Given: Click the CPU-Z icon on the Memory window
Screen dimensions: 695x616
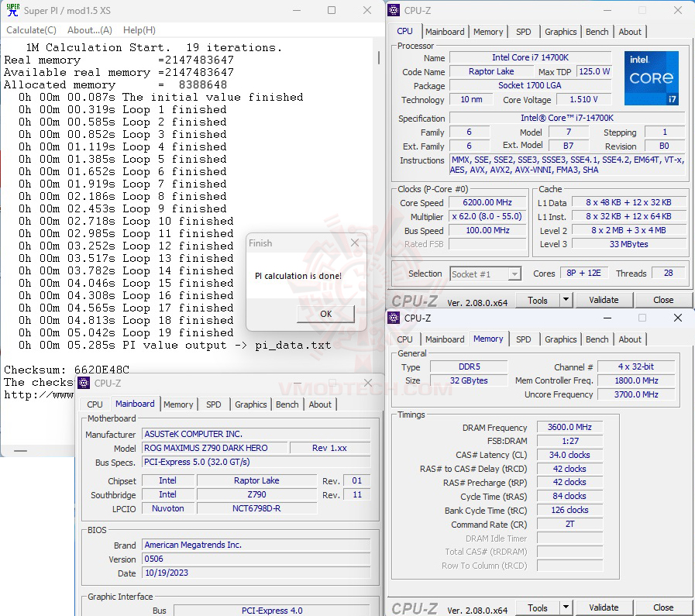Looking at the screenshot, I should 394,318.
